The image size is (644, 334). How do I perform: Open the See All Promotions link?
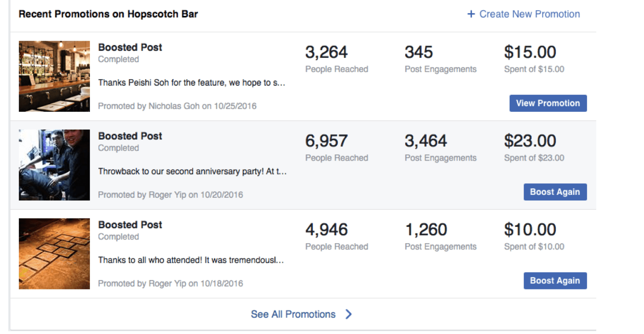click(293, 314)
